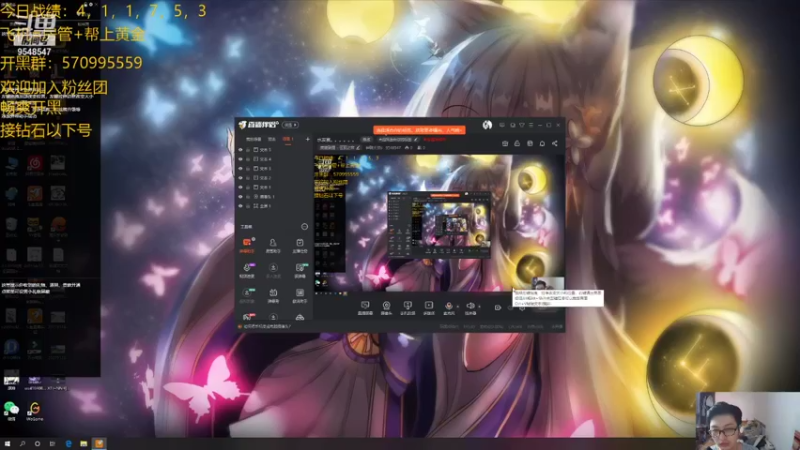Viewport: 800px width, 450px height.
Task: Select the active red-highlighted scene tab
Action: point(288,139)
